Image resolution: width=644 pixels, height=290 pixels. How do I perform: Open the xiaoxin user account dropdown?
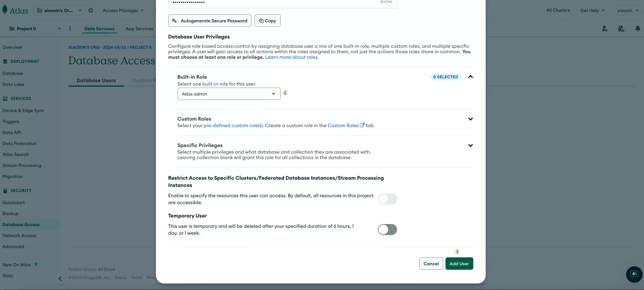[628, 10]
